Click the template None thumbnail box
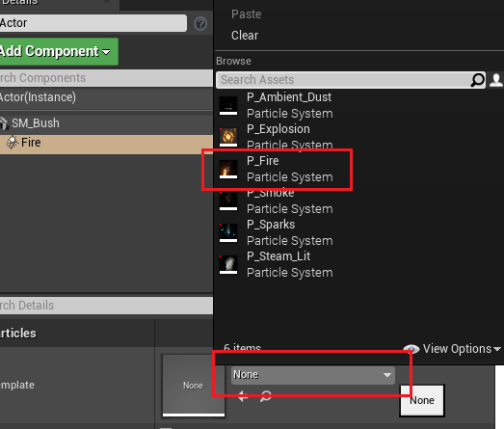The image size is (504, 429). 193,386
